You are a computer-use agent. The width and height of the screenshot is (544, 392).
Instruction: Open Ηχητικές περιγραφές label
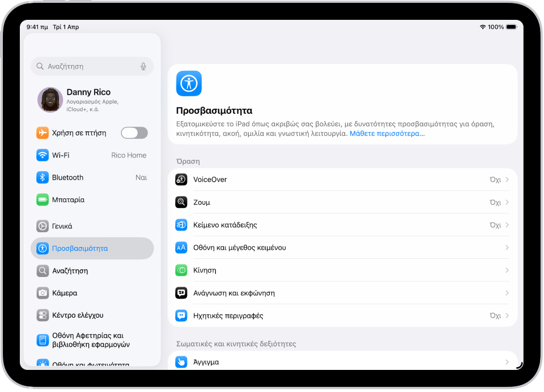pos(228,316)
